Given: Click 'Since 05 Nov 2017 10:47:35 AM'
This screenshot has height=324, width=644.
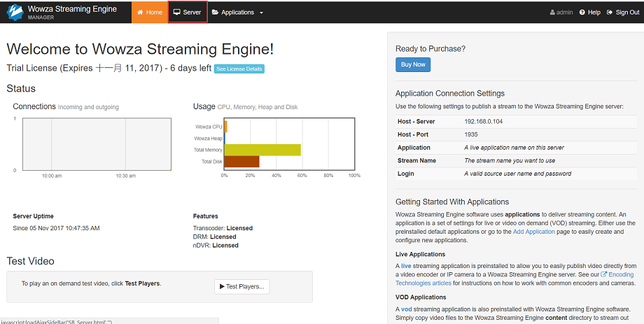Looking at the screenshot, I should coord(56,228).
